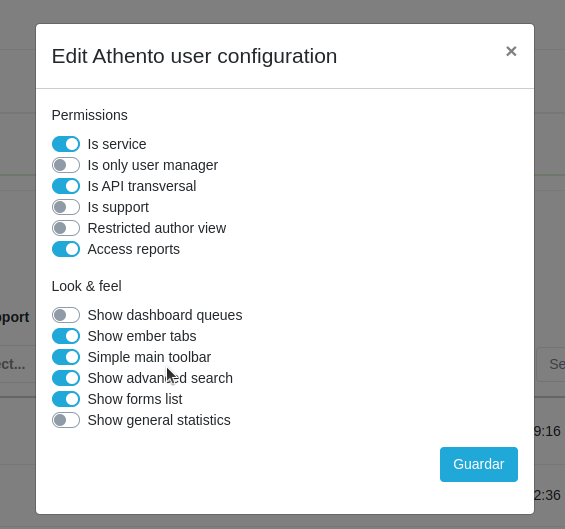Click the Show ember tabs label
The image size is (565, 529).
click(142, 336)
